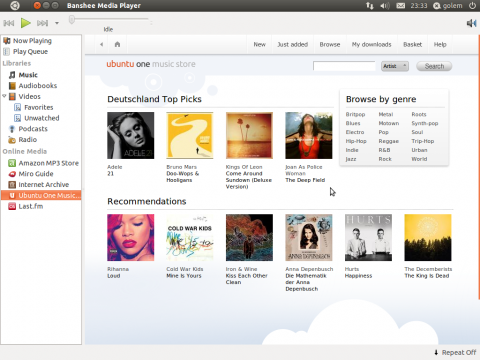The height and width of the screenshot is (360, 480).
Task: Browse the Electro genre
Action: pos(355,132)
